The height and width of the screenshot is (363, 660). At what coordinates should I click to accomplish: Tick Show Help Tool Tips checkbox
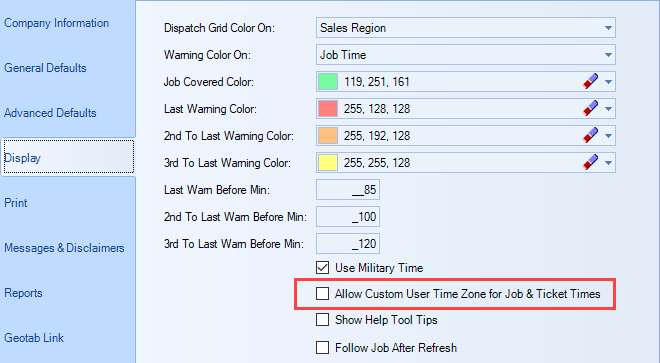click(322, 320)
